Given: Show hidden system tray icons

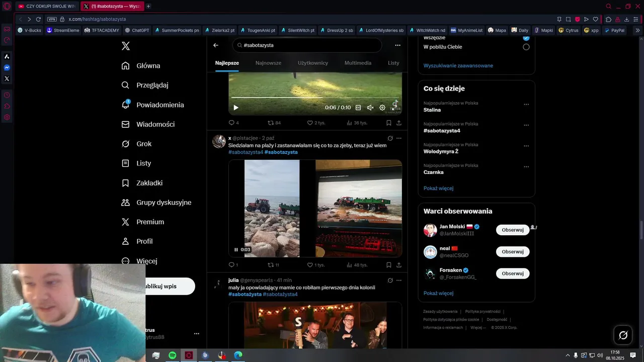Looking at the screenshot, I should pyautogui.click(x=568, y=355).
